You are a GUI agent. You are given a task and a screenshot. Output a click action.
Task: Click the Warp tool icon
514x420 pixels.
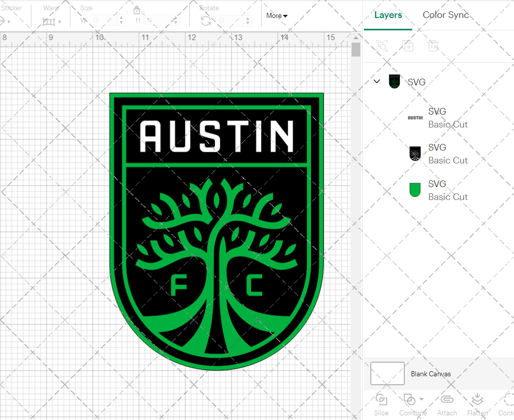(x=50, y=21)
